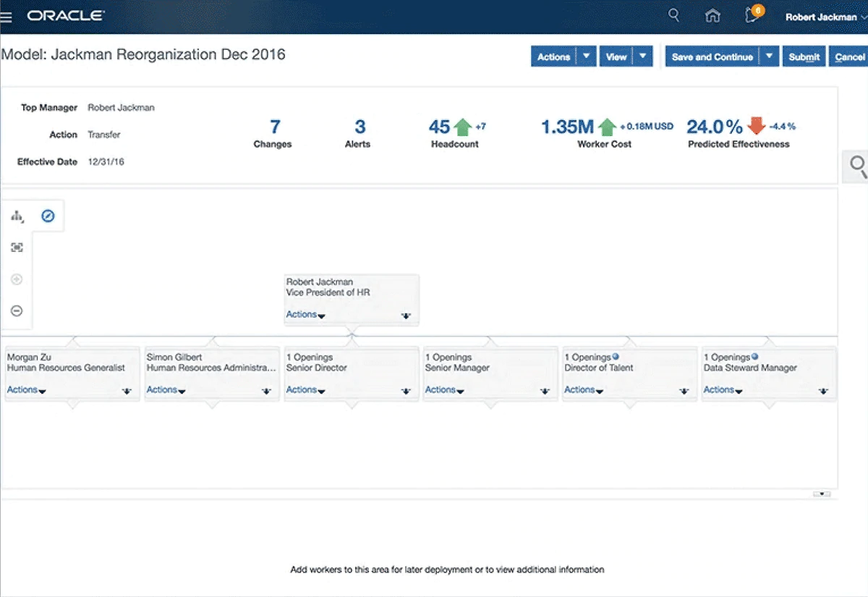Open the hamburger navigator menu

(7, 17)
